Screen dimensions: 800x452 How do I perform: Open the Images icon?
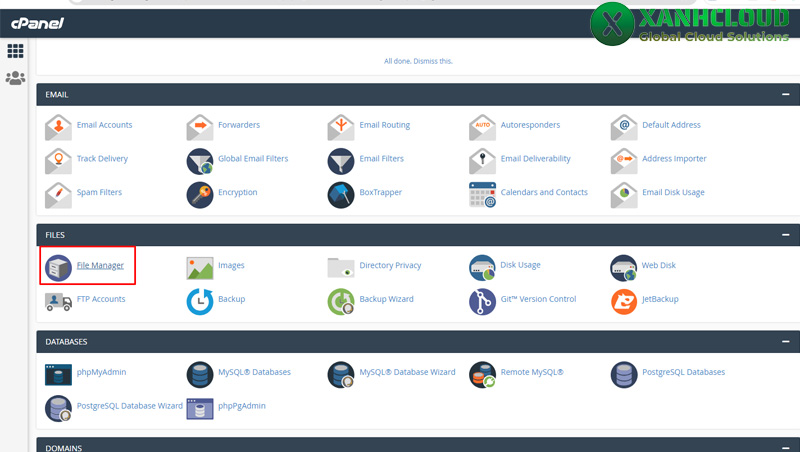(199, 268)
